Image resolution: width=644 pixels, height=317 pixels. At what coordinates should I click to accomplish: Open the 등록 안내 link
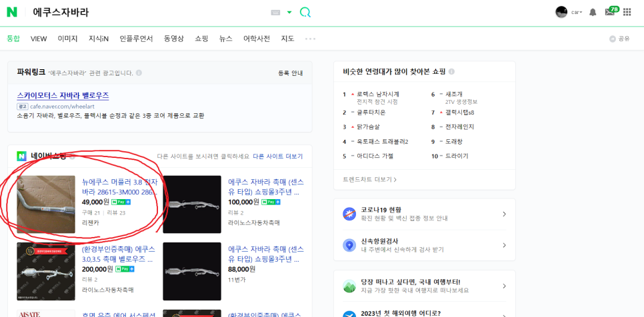point(291,73)
